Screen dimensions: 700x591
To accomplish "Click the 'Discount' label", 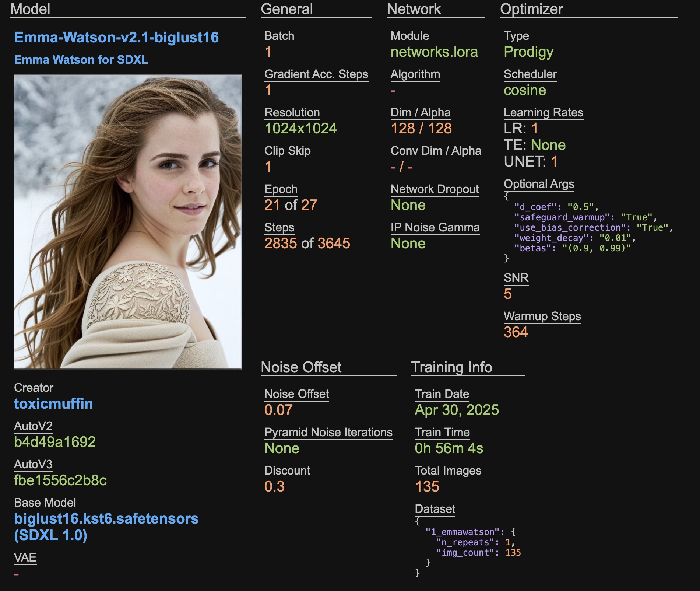I will pos(287,471).
